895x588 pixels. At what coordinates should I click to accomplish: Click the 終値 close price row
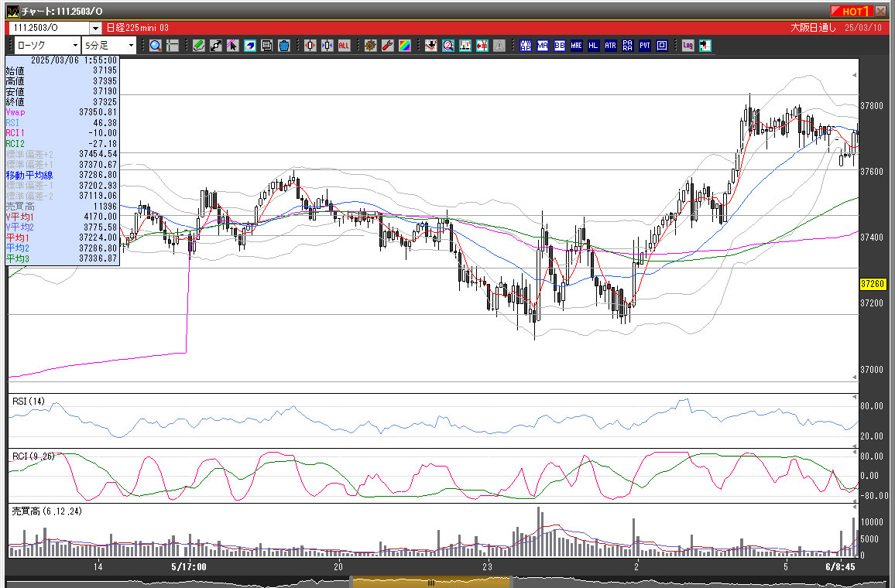62,102
